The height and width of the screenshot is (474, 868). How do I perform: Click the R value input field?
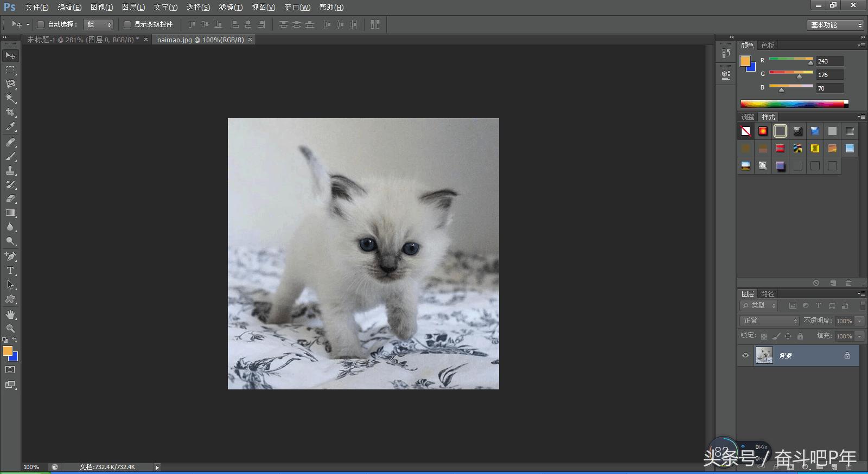(829, 61)
